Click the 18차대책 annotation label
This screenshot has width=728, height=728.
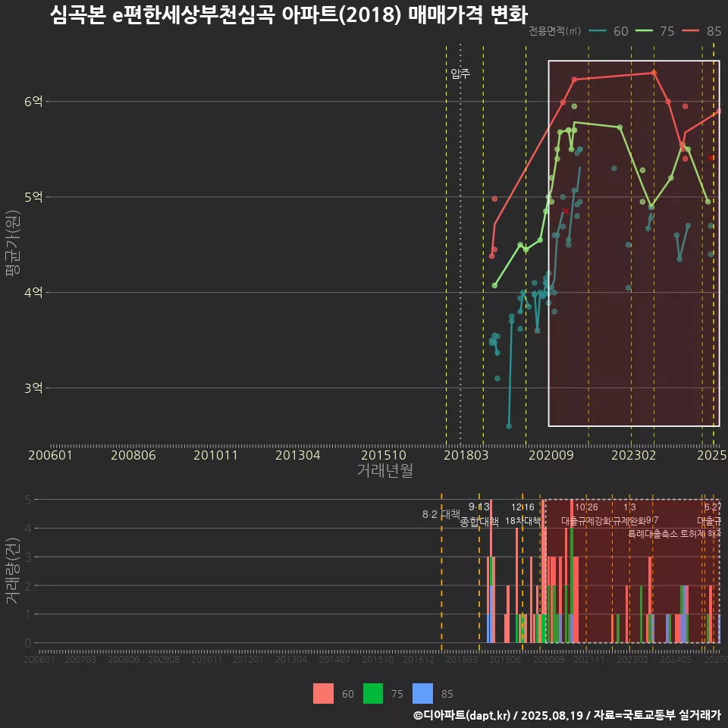point(522,521)
